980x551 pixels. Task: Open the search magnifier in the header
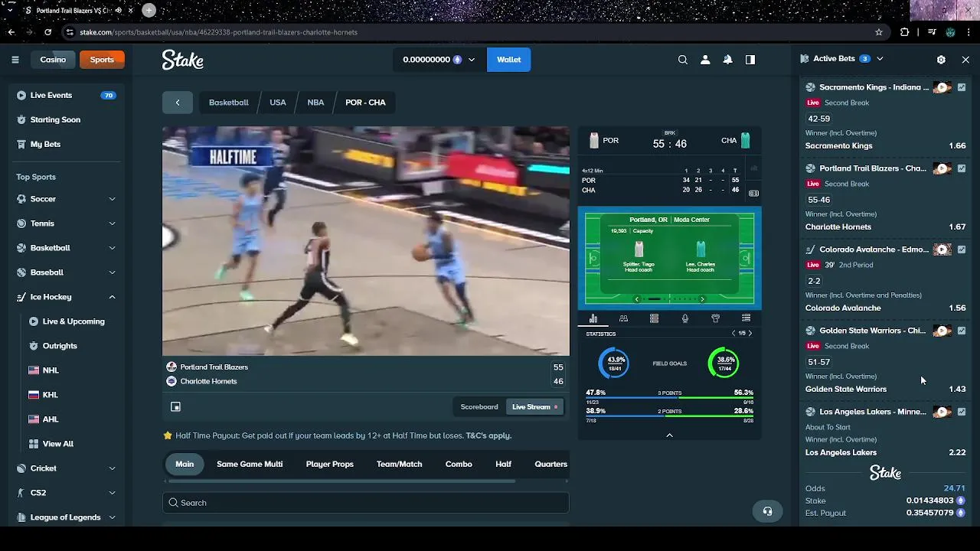[683, 60]
